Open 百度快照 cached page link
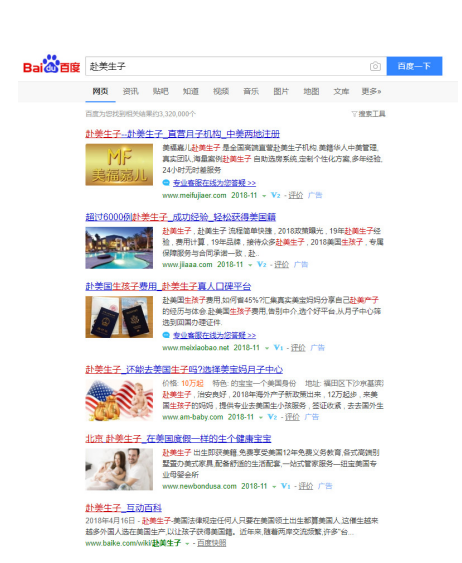Screen dimensions: 462x563 click(212, 543)
